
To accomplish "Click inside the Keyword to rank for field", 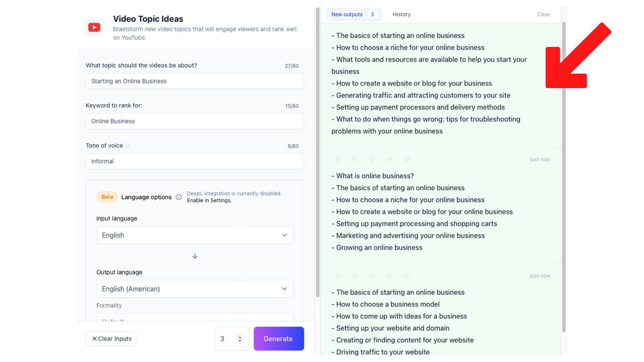I will tap(195, 121).
